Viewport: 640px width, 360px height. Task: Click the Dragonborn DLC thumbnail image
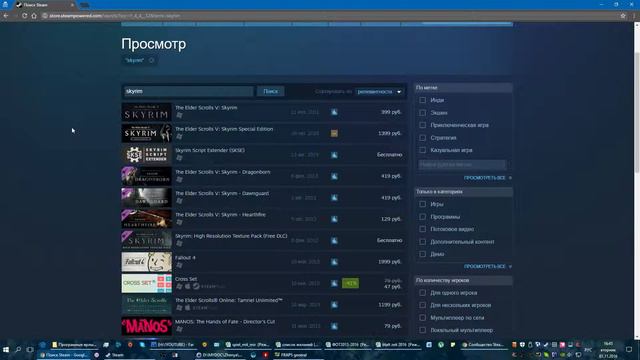coord(147,176)
